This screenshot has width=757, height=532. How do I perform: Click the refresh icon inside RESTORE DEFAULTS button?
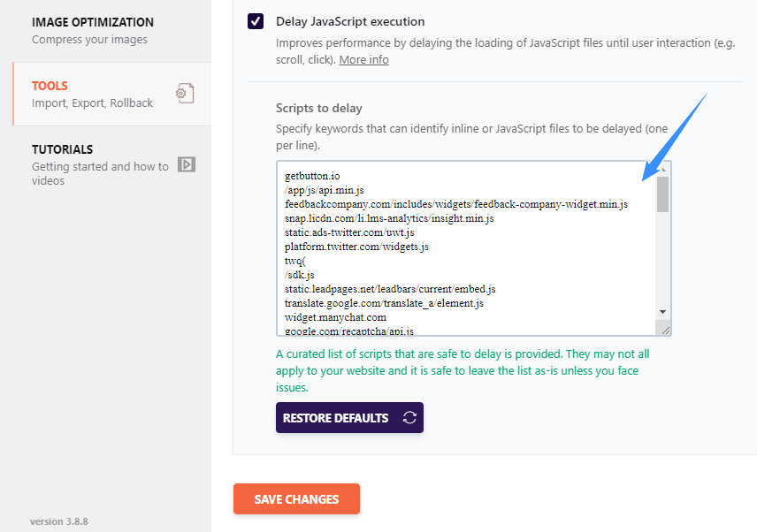click(x=408, y=417)
